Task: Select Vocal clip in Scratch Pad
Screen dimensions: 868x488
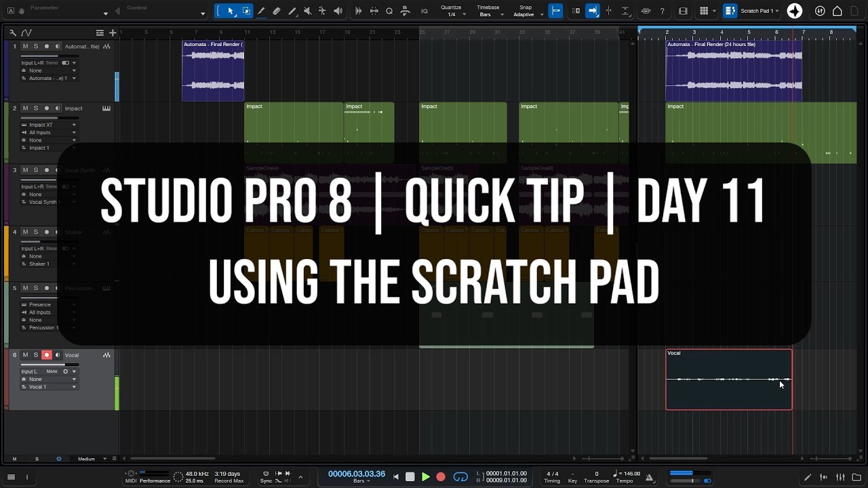Action: 729,380
